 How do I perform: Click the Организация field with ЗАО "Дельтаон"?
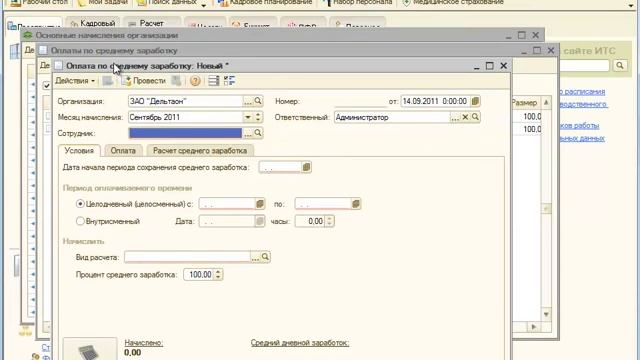[185, 101]
